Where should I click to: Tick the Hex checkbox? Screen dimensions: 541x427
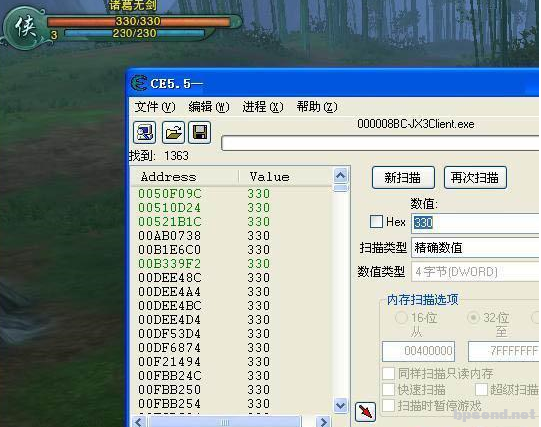click(376, 221)
